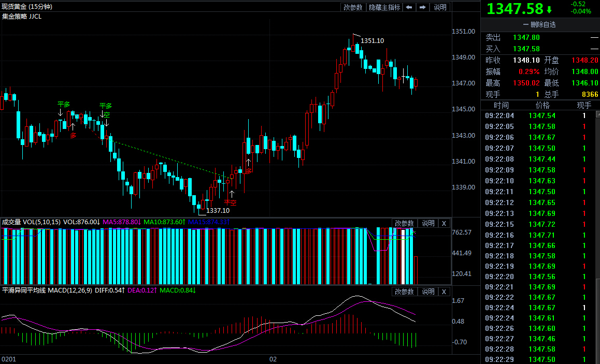Screen dimensions: 600x364
Task: Click the MA15:874.33 volume value
Action: (208, 222)
